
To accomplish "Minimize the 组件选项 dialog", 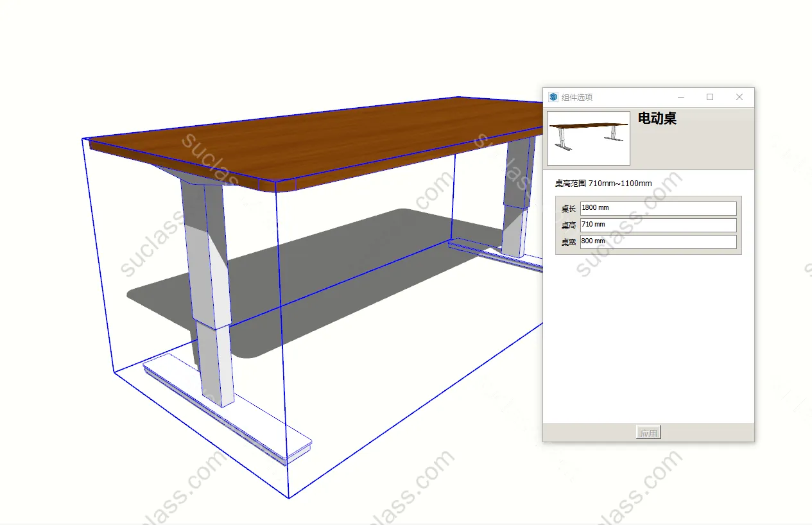I will pyautogui.click(x=681, y=97).
